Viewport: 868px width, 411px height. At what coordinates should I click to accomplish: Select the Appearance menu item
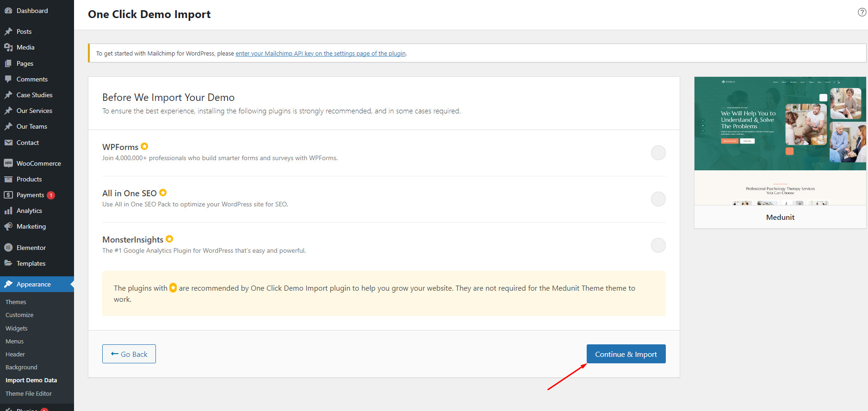37,284
